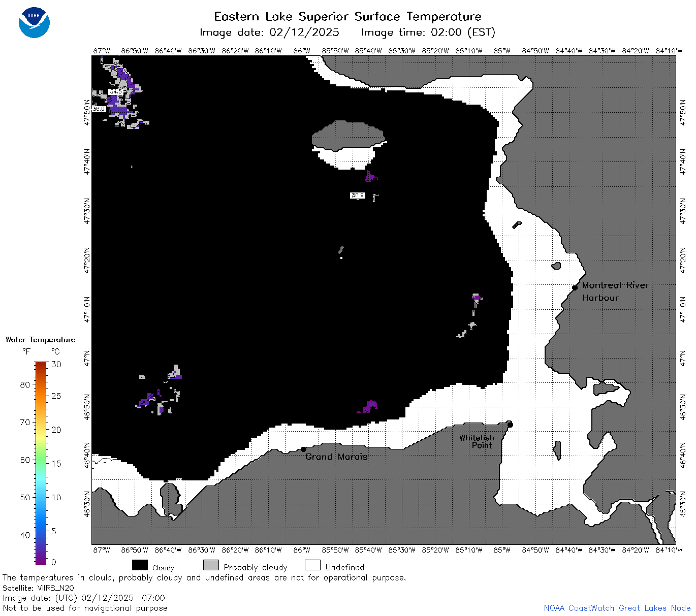This screenshot has width=696, height=616.
Task: Click the 'Cloudy' legend label
Action: [x=163, y=568]
